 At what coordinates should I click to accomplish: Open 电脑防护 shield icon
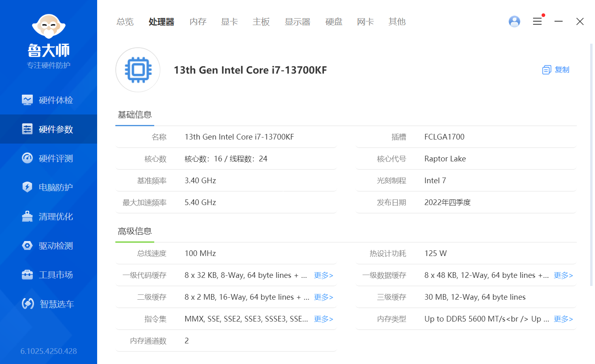tap(27, 187)
